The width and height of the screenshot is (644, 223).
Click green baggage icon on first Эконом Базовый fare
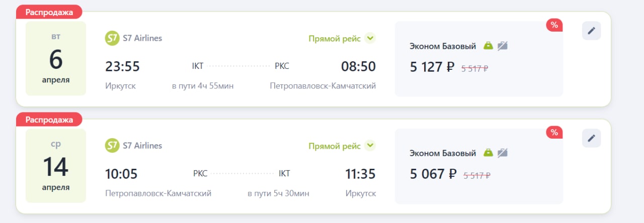coord(488,46)
